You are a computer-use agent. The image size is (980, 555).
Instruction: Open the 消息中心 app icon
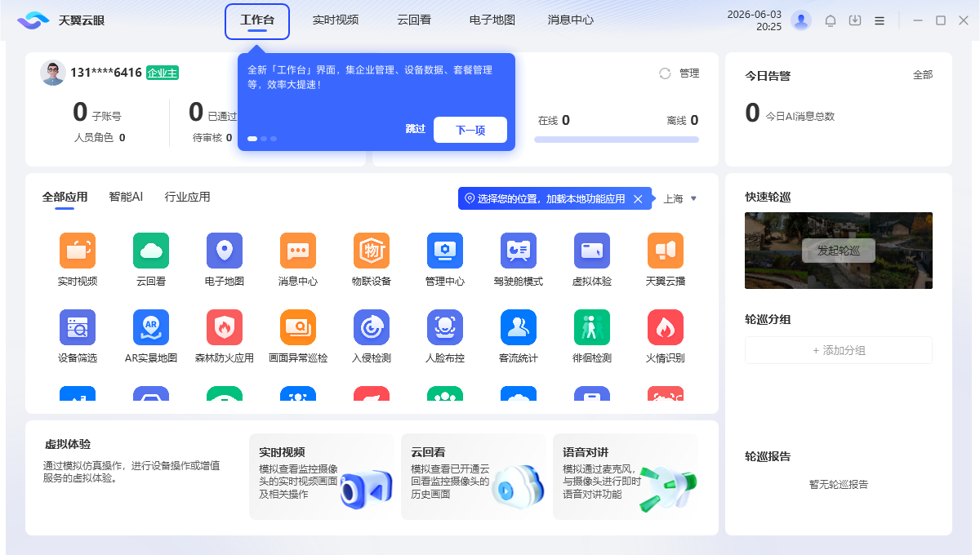(x=298, y=251)
